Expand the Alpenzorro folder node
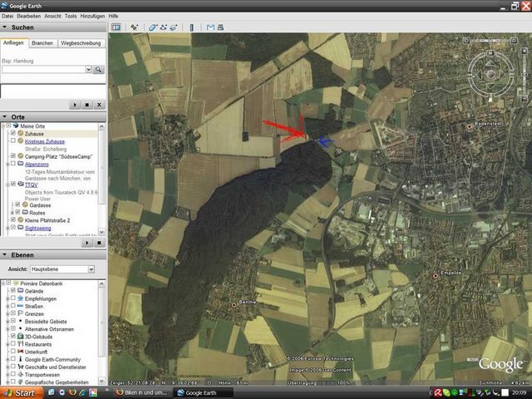 click(x=7, y=165)
